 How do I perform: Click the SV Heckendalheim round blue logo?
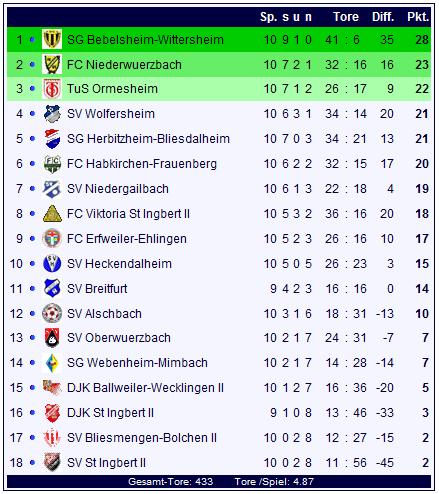52,264
